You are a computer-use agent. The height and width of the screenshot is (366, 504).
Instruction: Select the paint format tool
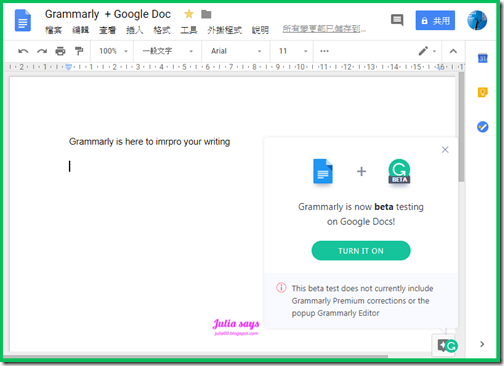(79, 51)
